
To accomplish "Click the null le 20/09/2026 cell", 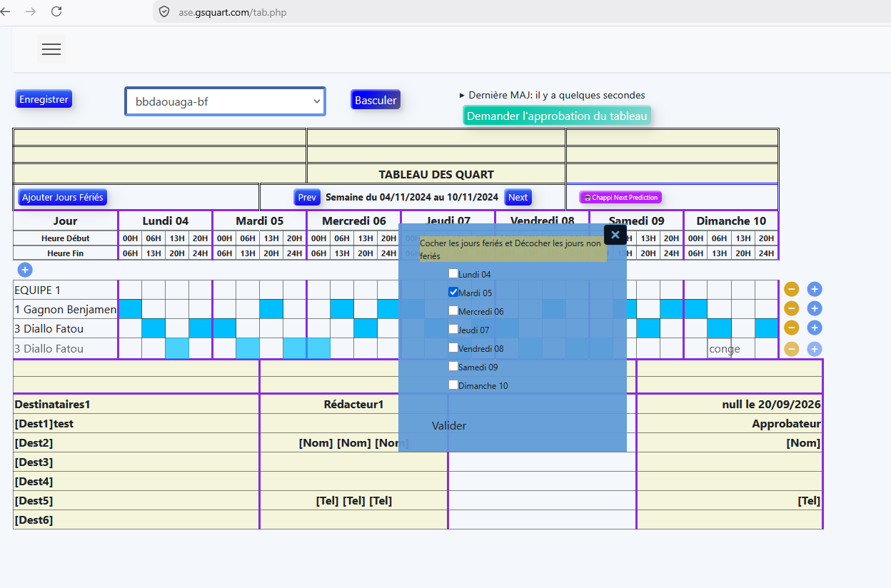I will 730,404.
